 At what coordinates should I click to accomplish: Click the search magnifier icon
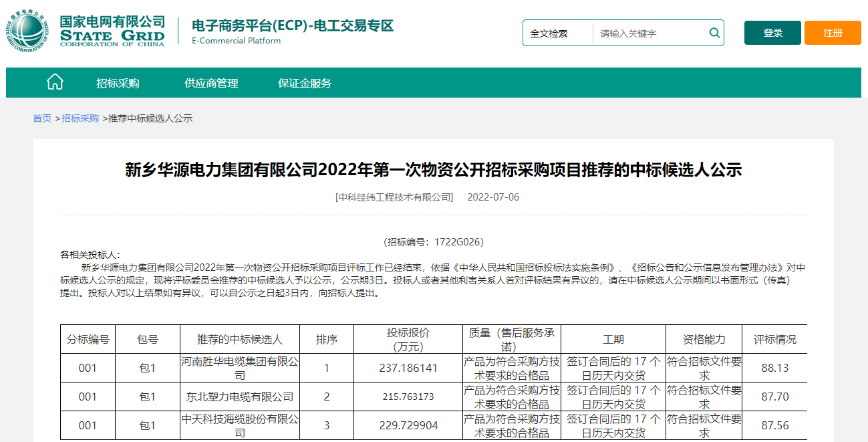coord(714,32)
